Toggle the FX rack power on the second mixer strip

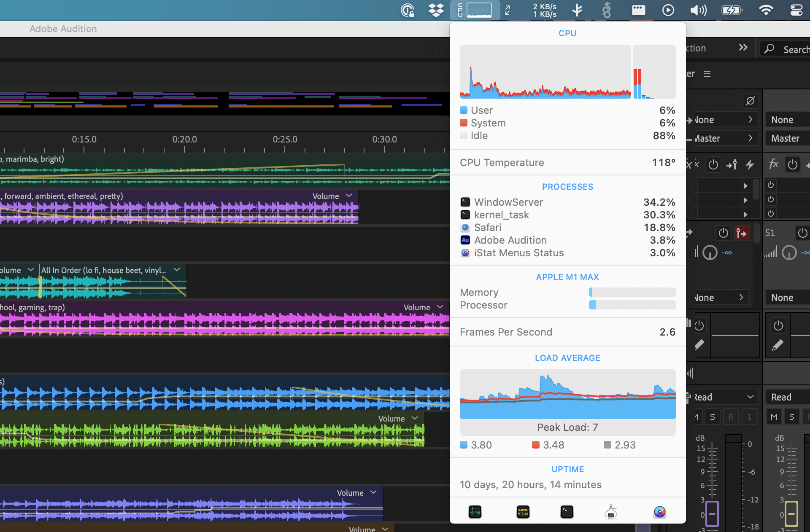793,164
